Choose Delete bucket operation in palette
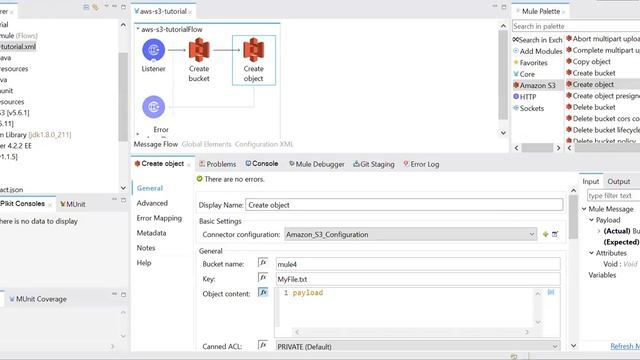640x360 pixels. pyautogui.click(x=591, y=107)
